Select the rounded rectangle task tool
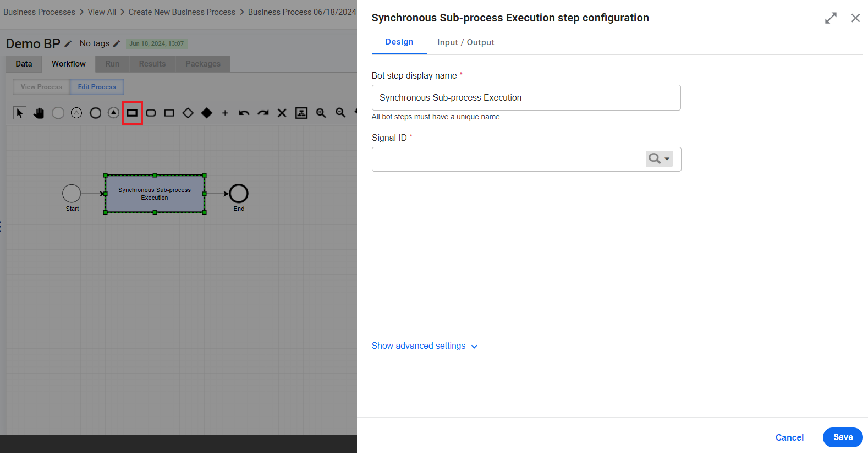Viewport: 868px width, 455px height. coord(151,113)
